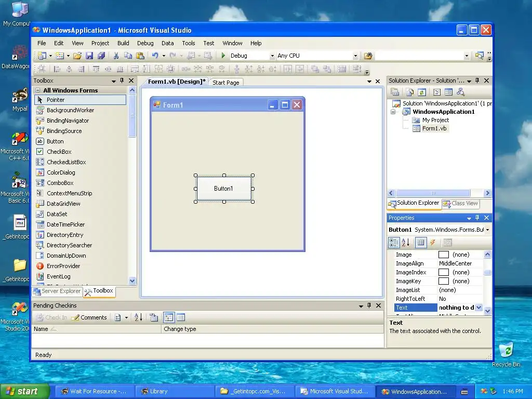Switch to the Start Page tab
The image size is (532, 399).
(225, 83)
